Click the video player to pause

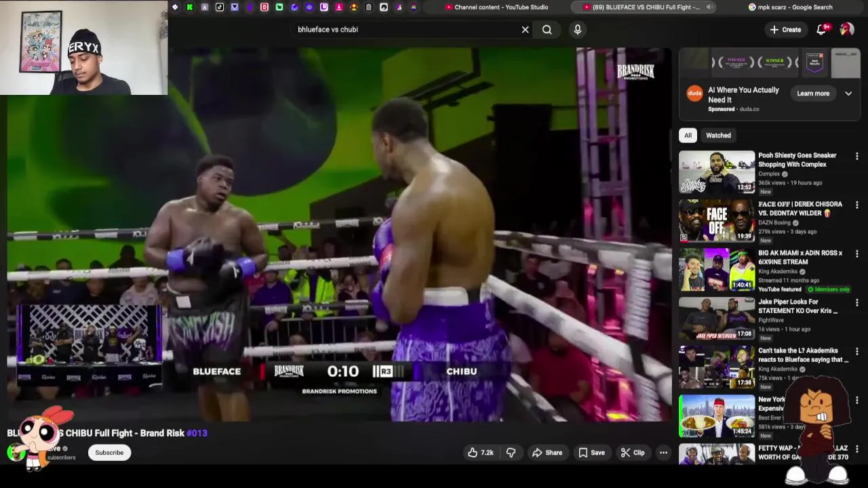coord(339,234)
